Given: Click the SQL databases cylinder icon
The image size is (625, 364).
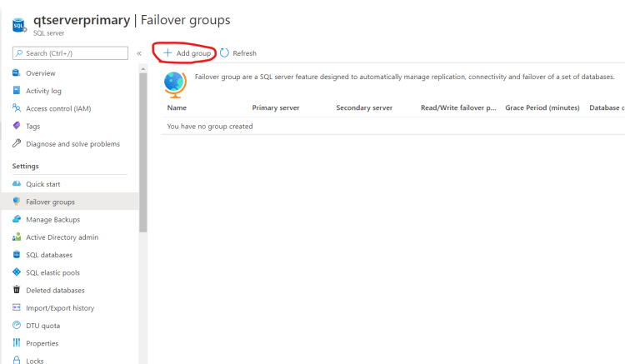Looking at the screenshot, I should point(17,255).
